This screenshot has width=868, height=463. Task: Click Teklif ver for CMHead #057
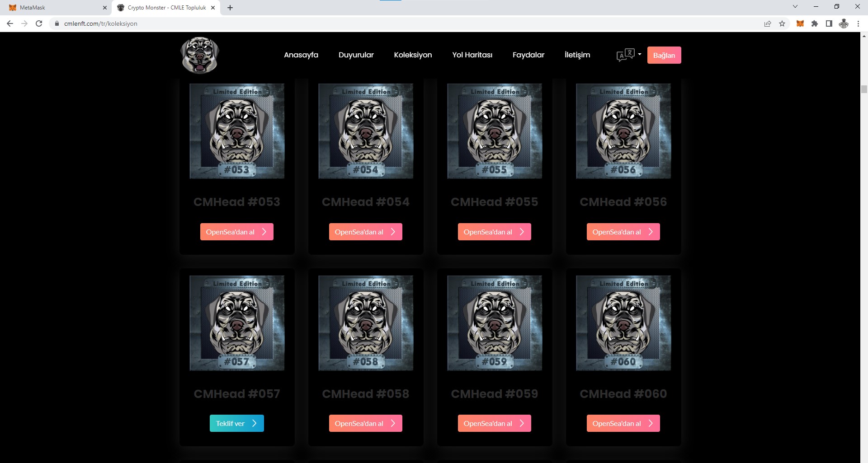pos(236,423)
